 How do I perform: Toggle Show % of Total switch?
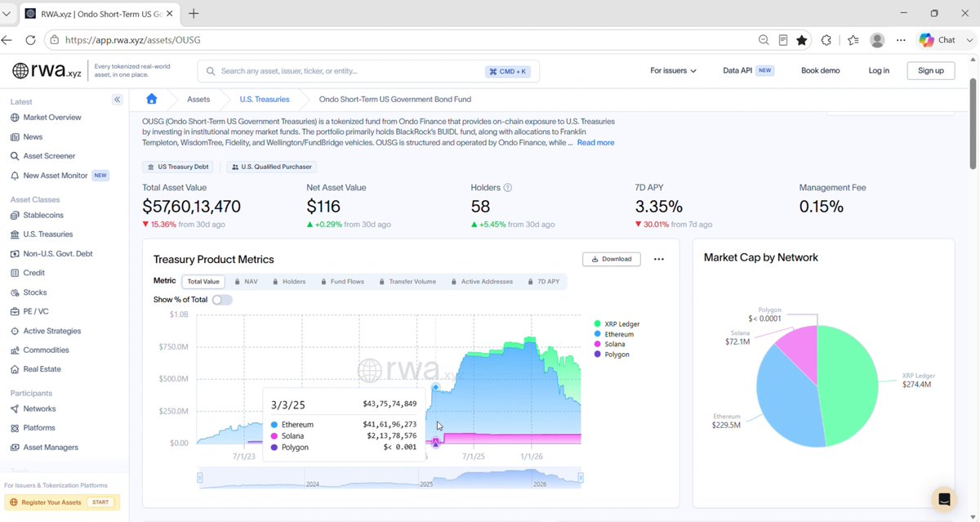pos(222,300)
